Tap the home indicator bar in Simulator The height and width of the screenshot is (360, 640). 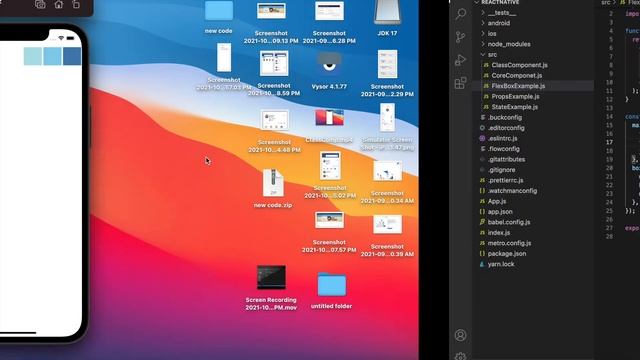[x=18, y=333]
